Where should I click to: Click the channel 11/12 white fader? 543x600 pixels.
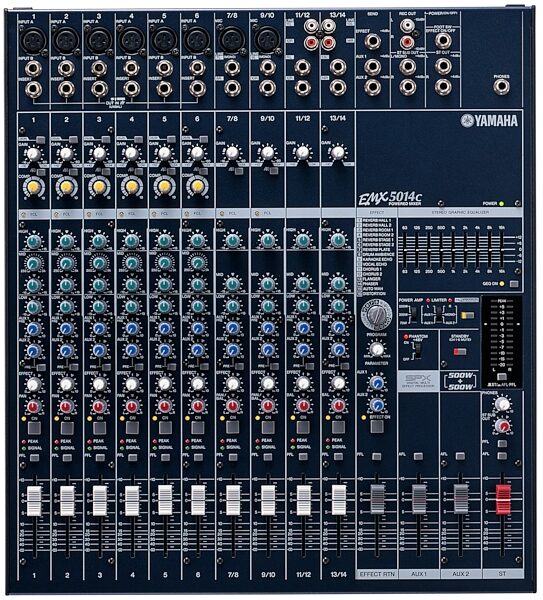(x=303, y=500)
